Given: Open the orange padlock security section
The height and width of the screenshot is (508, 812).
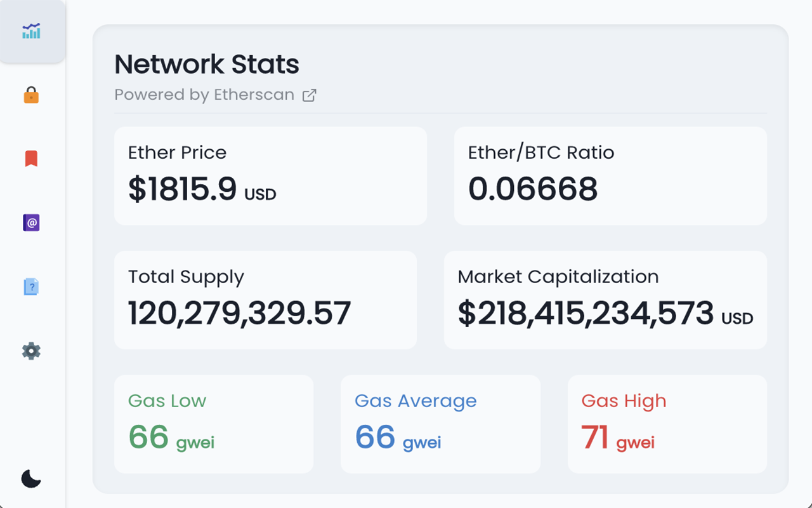Looking at the screenshot, I should click(x=31, y=95).
